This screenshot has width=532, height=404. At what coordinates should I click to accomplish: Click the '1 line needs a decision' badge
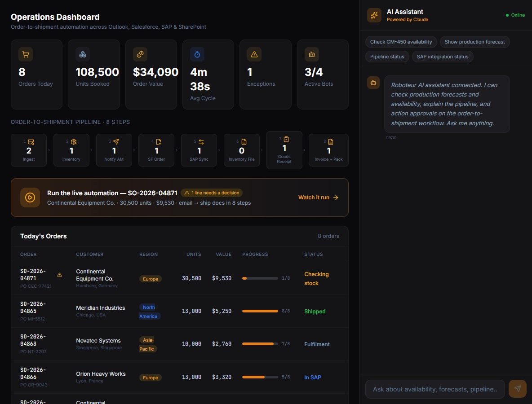212,193
